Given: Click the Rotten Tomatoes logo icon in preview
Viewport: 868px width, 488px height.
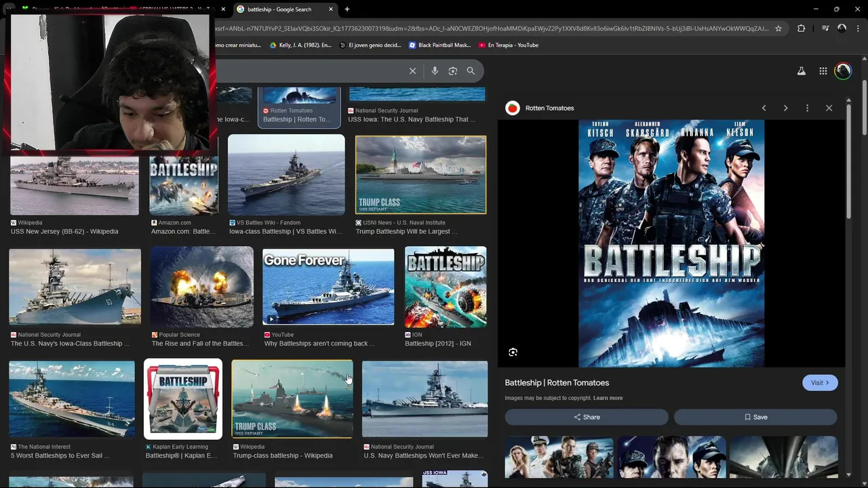Looking at the screenshot, I should [x=513, y=108].
